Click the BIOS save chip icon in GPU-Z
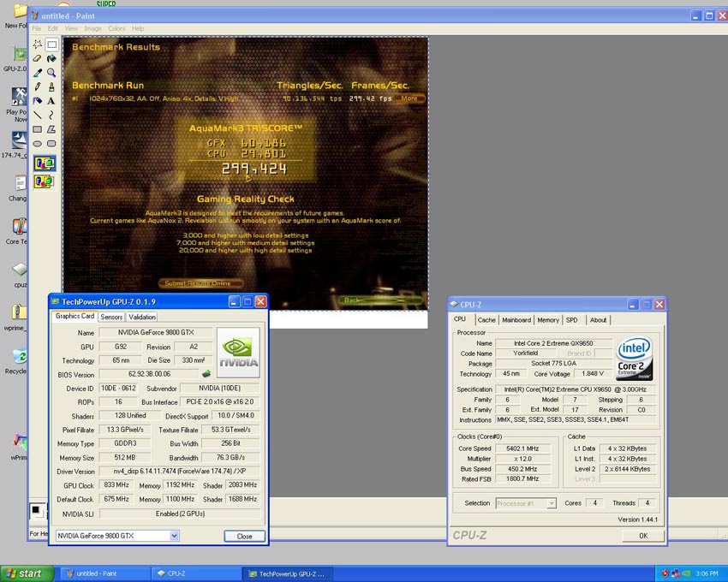The height and width of the screenshot is (582, 728). pos(206,374)
